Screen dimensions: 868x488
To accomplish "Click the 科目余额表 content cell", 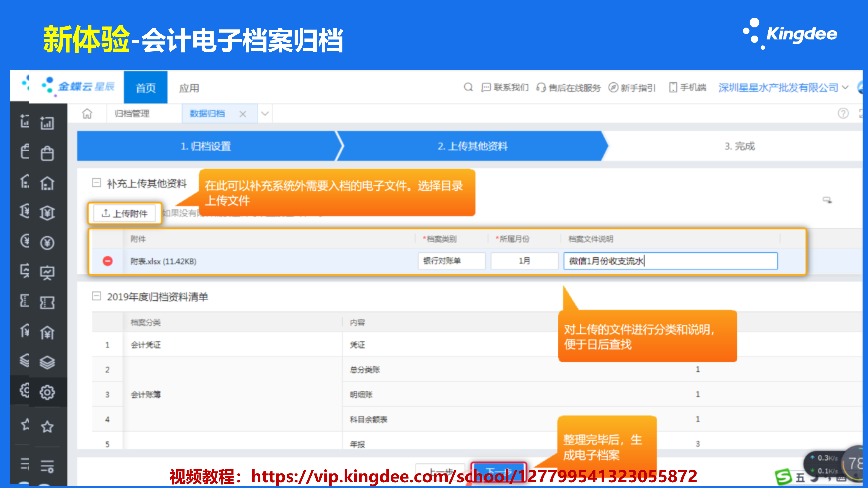I will pyautogui.click(x=368, y=419).
